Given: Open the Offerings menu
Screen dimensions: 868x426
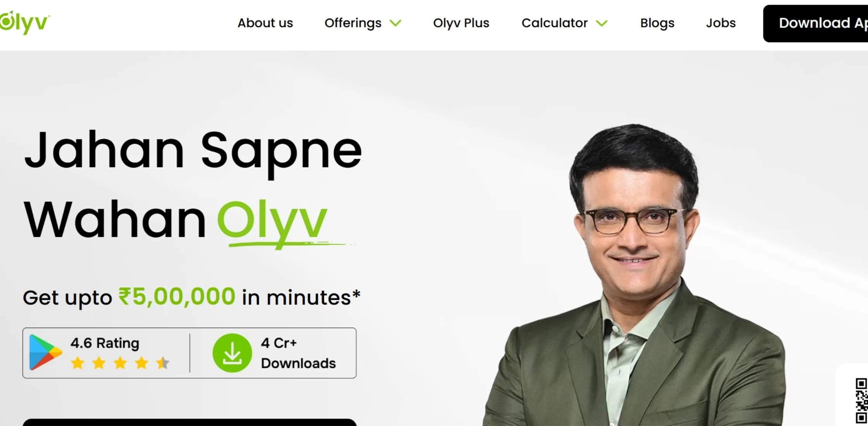Looking at the screenshot, I should click(x=353, y=23).
